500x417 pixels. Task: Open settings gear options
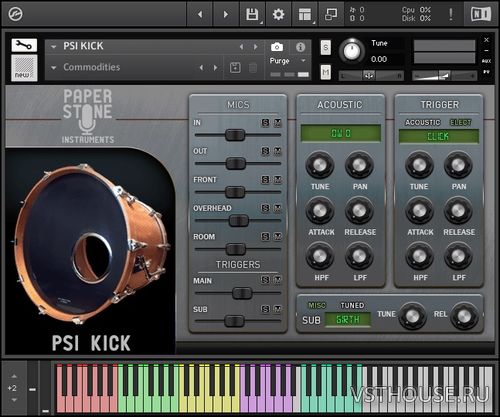tap(278, 14)
